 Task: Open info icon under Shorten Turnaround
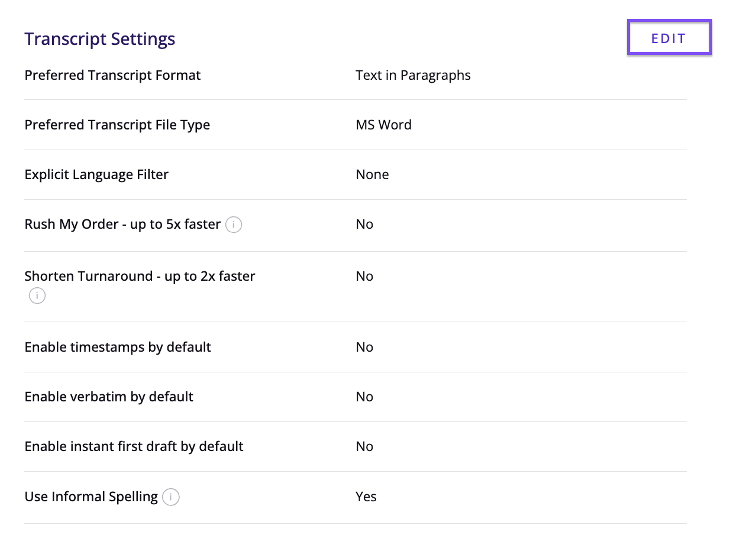pos(37,296)
